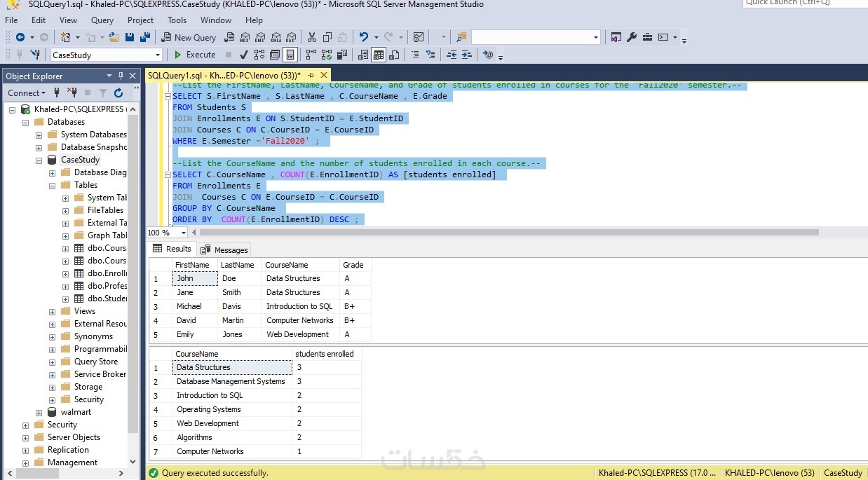Refresh Object Explorer with refresh icon

(118, 92)
